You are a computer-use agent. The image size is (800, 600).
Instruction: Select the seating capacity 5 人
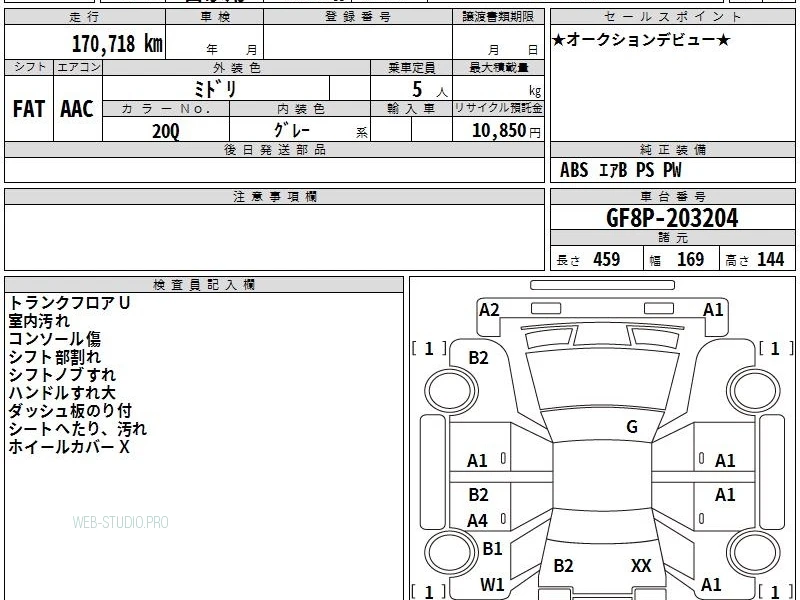click(x=429, y=90)
